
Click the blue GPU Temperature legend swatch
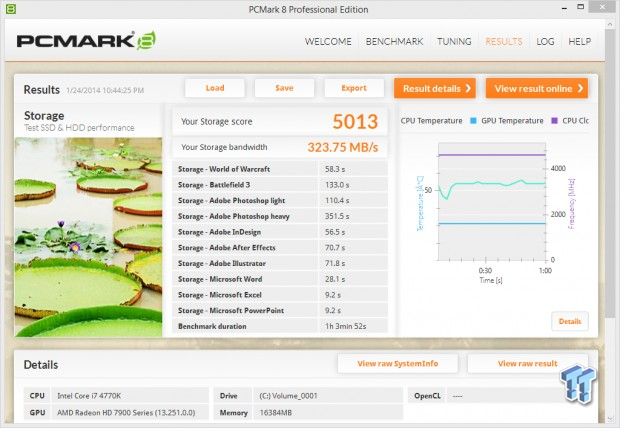point(473,121)
